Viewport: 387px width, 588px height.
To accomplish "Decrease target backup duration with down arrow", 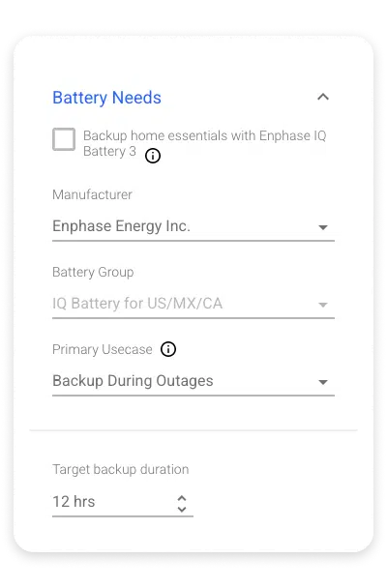I will point(182,509).
